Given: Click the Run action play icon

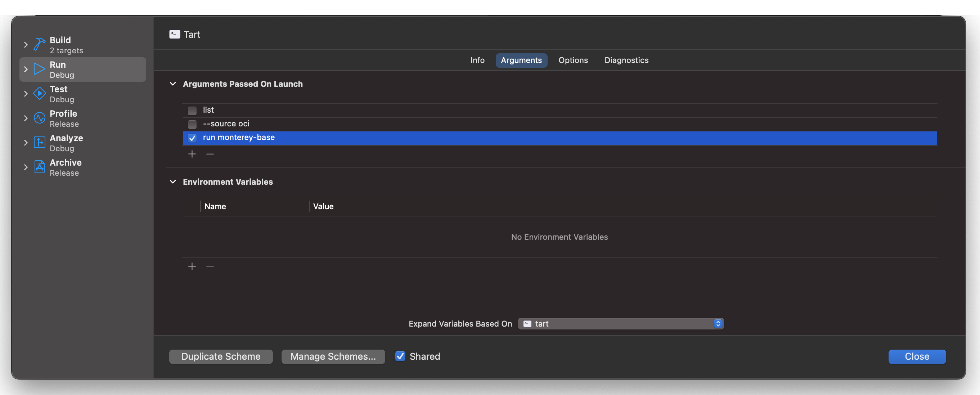Looking at the screenshot, I should click(x=39, y=69).
